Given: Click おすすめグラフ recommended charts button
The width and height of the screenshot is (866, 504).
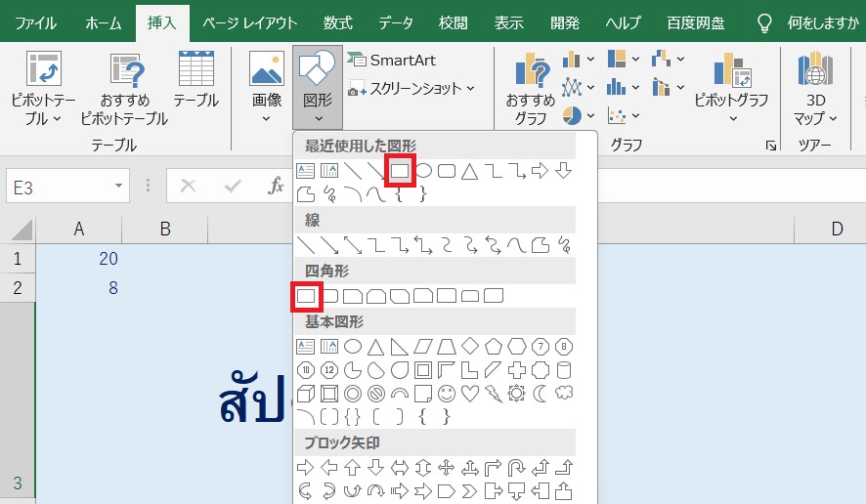Looking at the screenshot, I should [531, 88].
